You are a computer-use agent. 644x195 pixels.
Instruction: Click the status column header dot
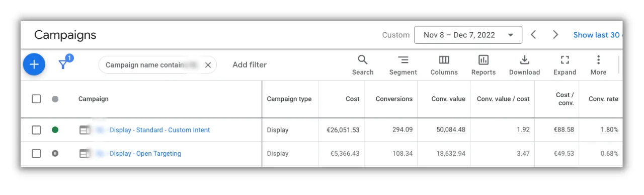[55, 99]
